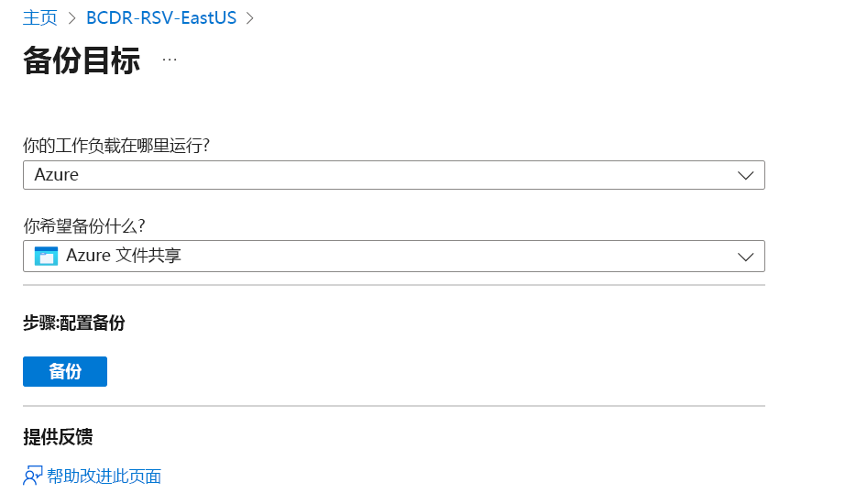
Task: Click the 步骤:配置备份 heading
Action: [74, 323]
